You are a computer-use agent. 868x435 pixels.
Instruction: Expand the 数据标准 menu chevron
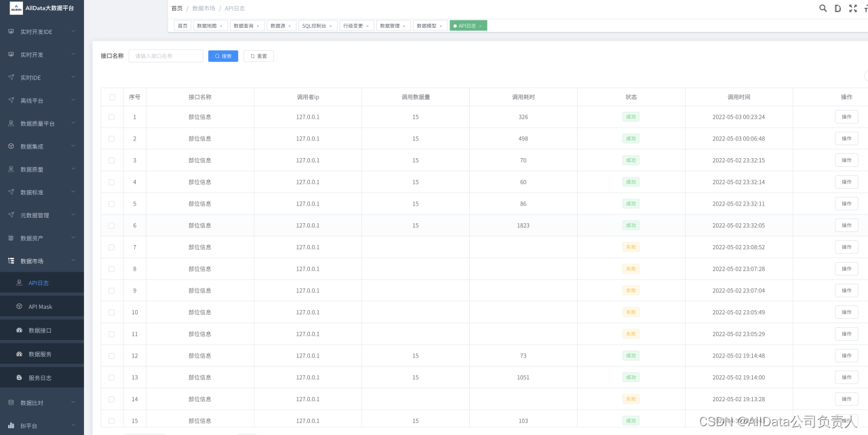[x=73, y=192]
